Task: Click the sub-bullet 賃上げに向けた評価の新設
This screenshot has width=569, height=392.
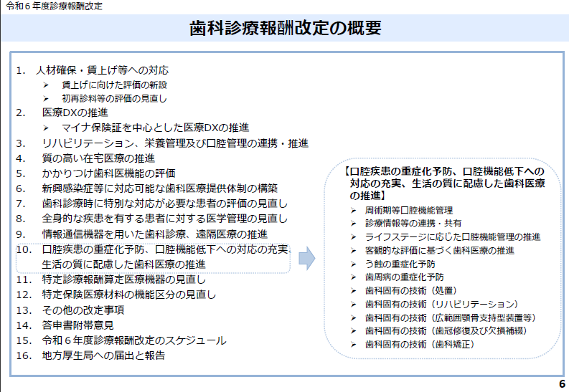Action: pyautogui.click(x=124, y=85)
